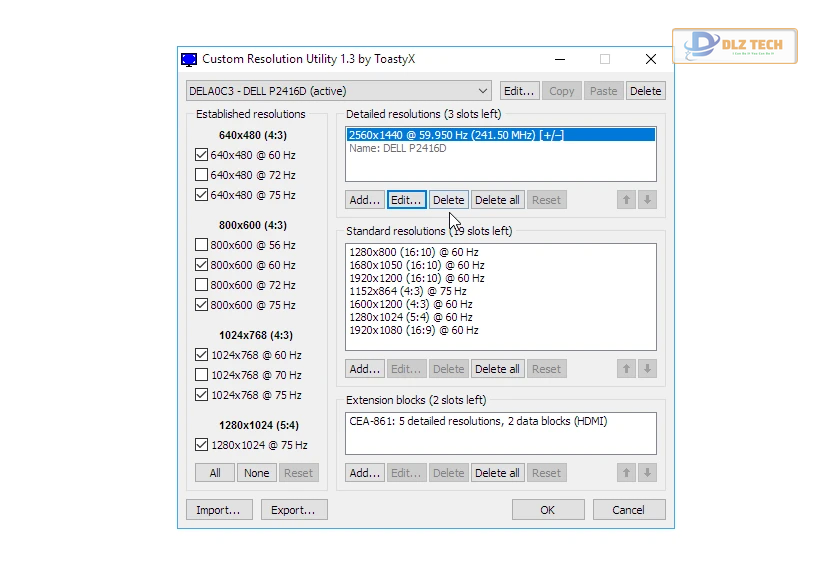Click the Export... button
This screenshot has height=579, width=840.
pyautogui.click(x=293, y=509)
